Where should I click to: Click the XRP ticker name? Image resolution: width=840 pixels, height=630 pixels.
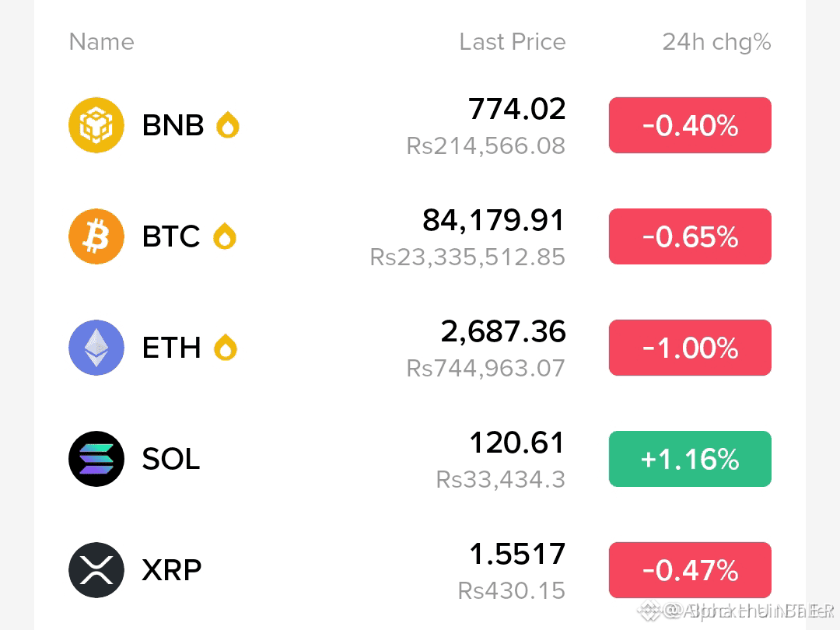point(171,570)
